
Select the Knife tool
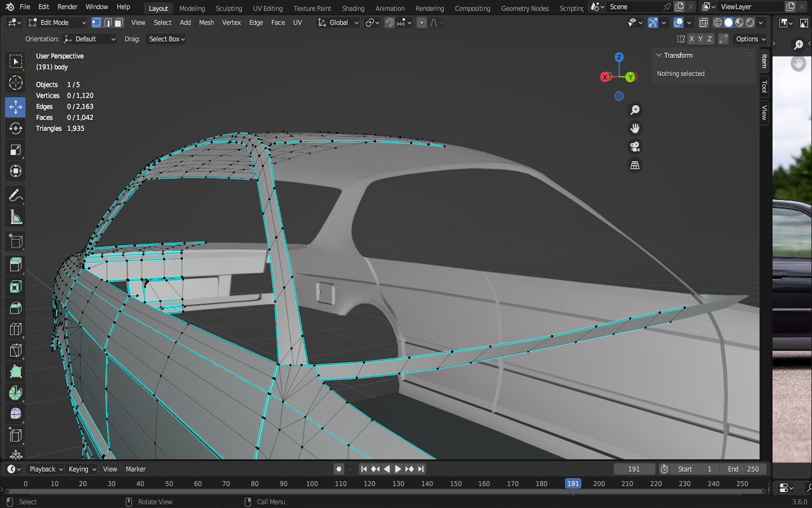point(16,351)
